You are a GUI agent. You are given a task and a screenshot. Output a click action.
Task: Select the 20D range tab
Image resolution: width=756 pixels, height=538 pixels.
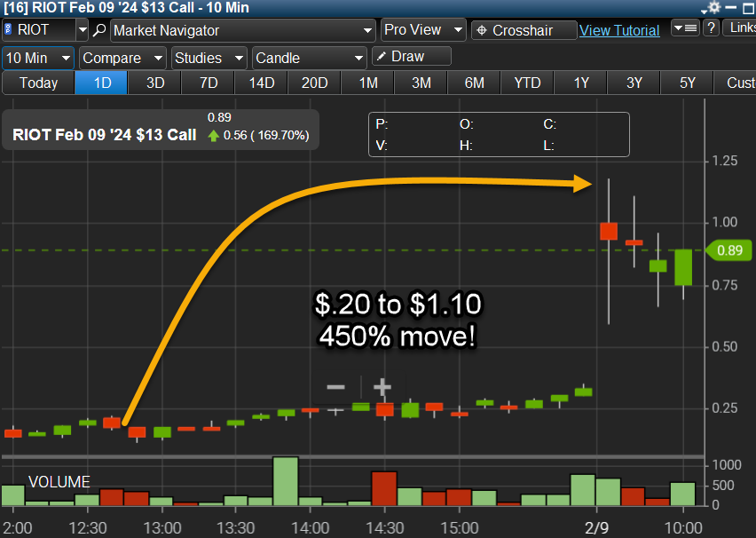click(314, 83)
